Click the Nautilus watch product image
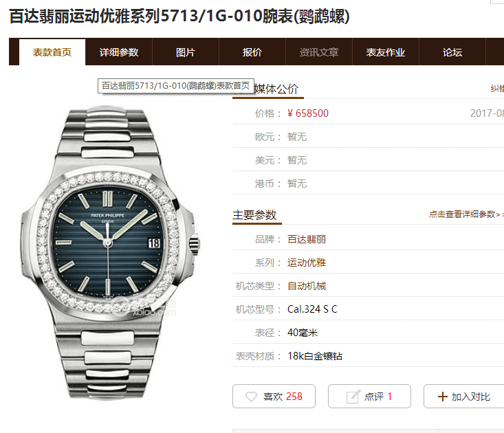 point(109,252)
